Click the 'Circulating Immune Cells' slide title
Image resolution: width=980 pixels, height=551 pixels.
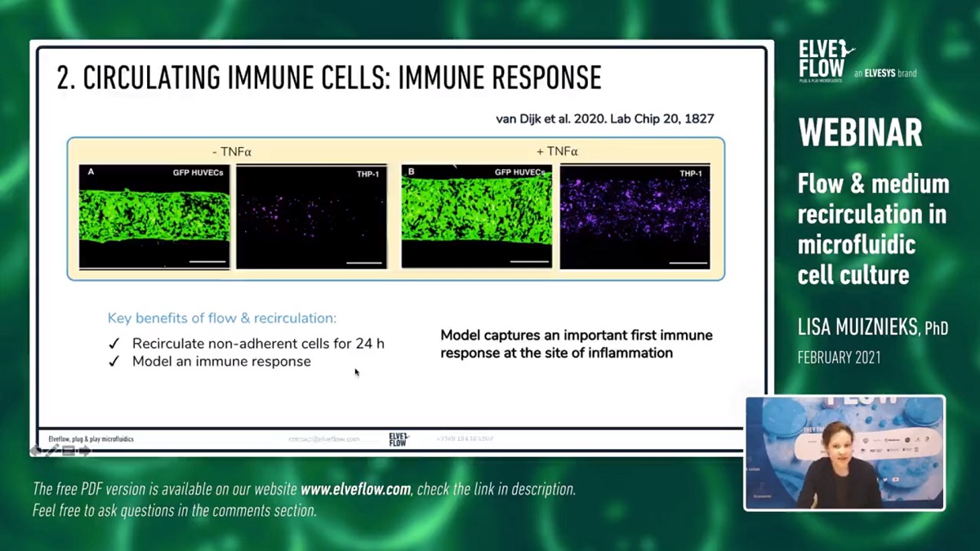pos(328,78)
